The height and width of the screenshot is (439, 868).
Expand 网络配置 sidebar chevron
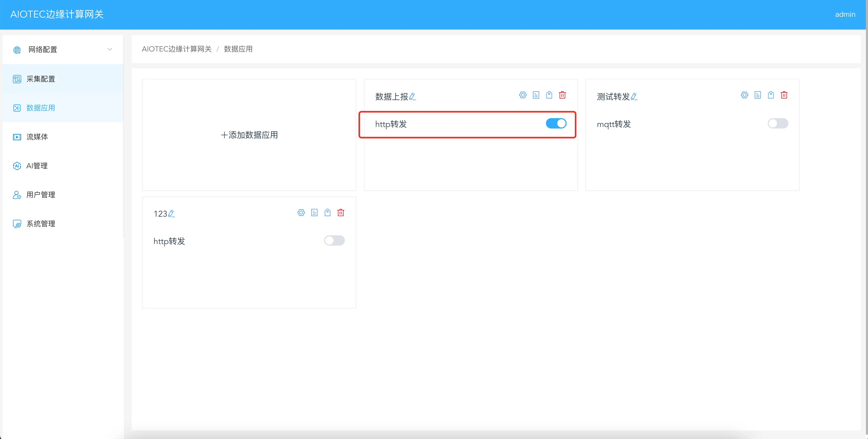[110, 50]
